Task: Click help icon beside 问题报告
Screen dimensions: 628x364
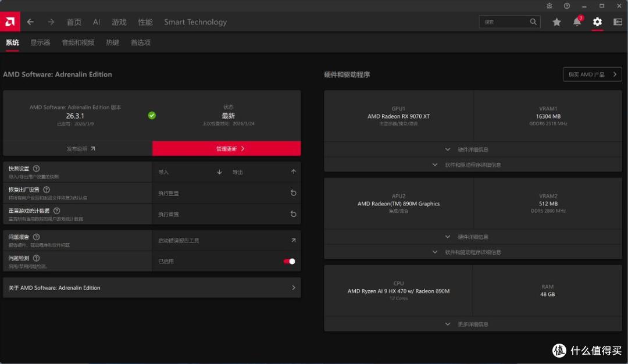Action: coord(37,237)
